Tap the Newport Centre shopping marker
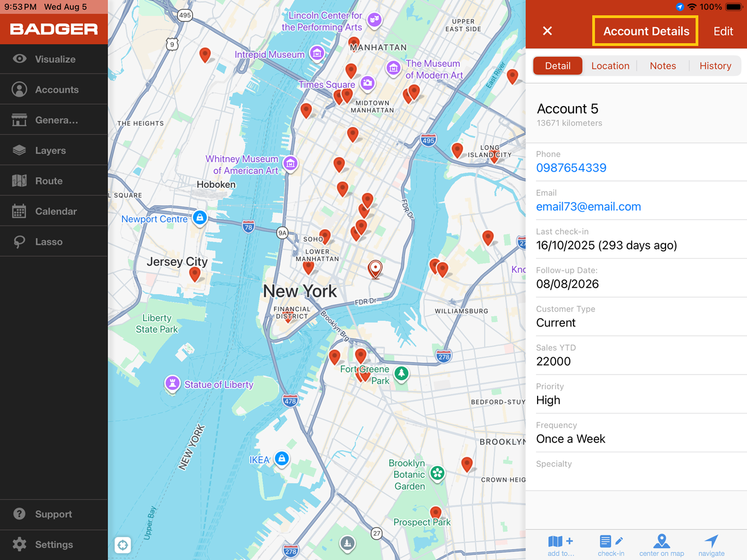747x560 pixels. [200, 218]
